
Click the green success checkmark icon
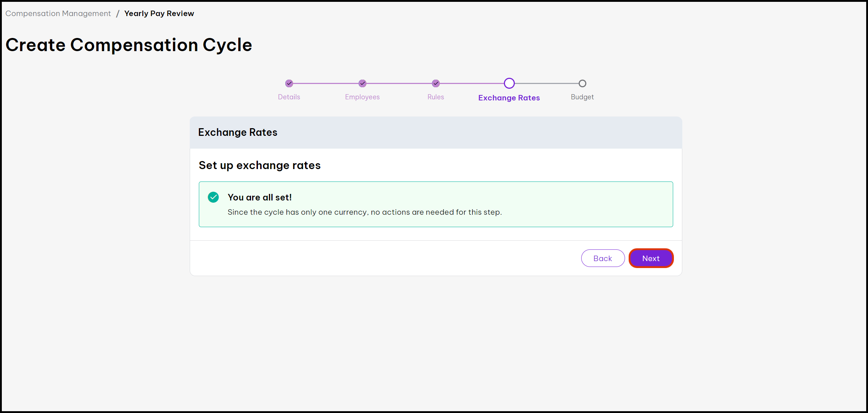click(213, 197)
